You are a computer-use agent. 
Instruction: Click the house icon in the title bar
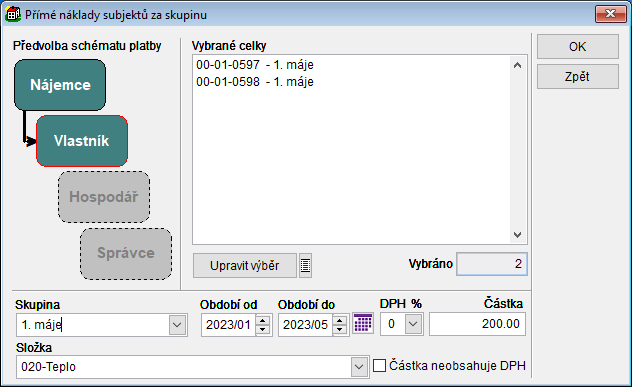click(x=13, y=14)
